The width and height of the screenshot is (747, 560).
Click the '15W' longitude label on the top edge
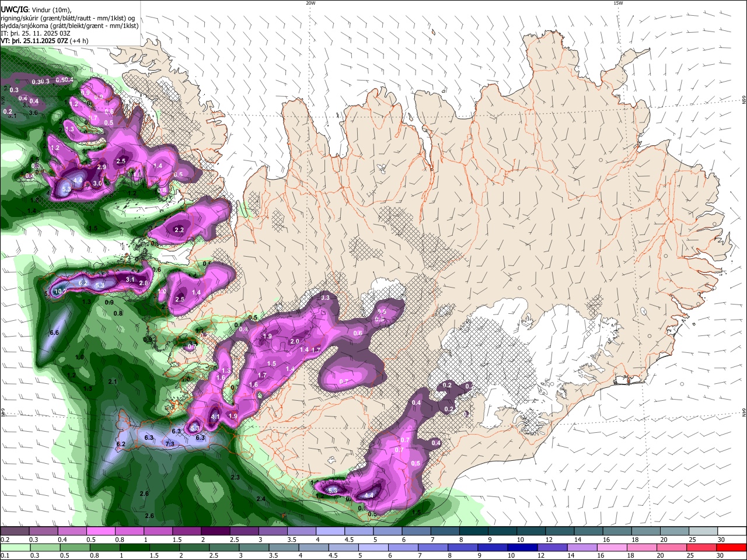[618, 2]
